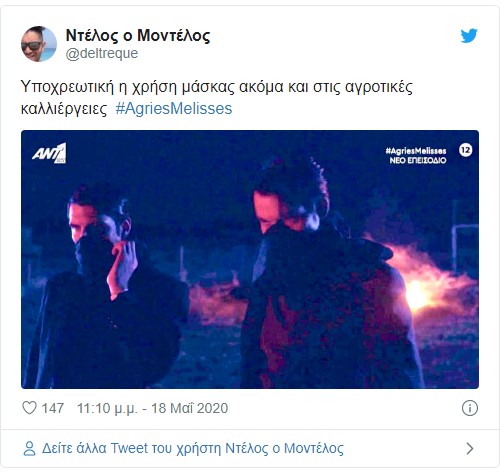The width and height of the screenshot is (500, 473).
Task: Open the user's profile avatar photo
Action: (39, 44)
